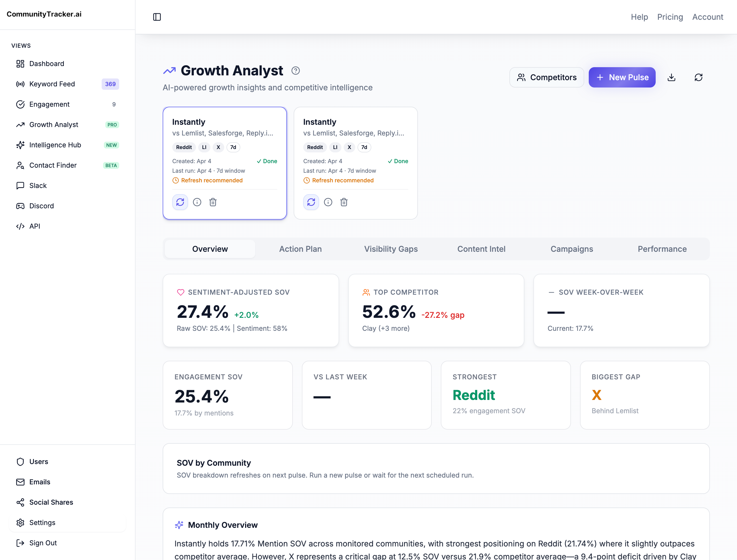This screenshot has height=560, width=737.
Task: Click the '-27.2% gap' indicator
Action: [x=443, y=315]
